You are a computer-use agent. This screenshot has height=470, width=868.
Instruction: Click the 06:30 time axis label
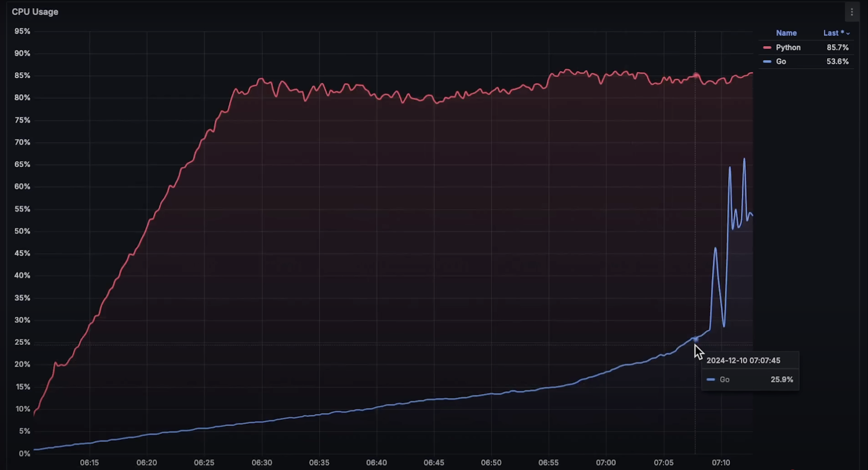point(262,463)
